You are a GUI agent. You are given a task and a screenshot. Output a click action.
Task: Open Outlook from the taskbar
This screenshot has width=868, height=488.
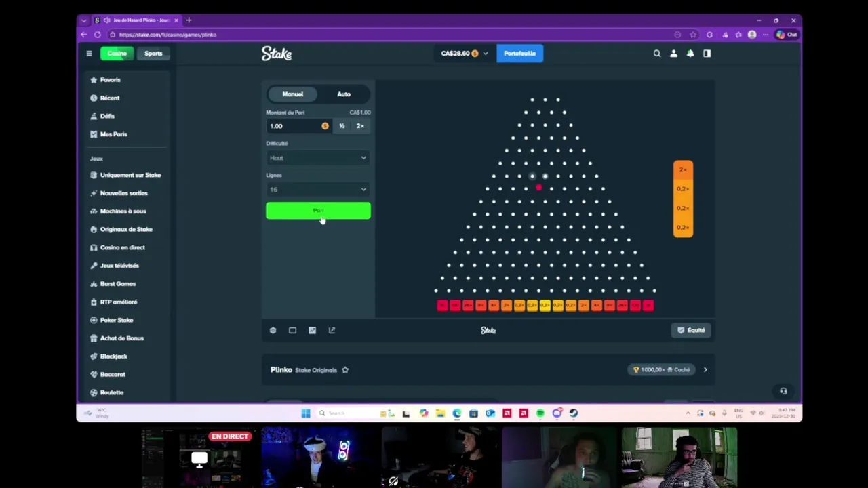click(x=490, y=413)
